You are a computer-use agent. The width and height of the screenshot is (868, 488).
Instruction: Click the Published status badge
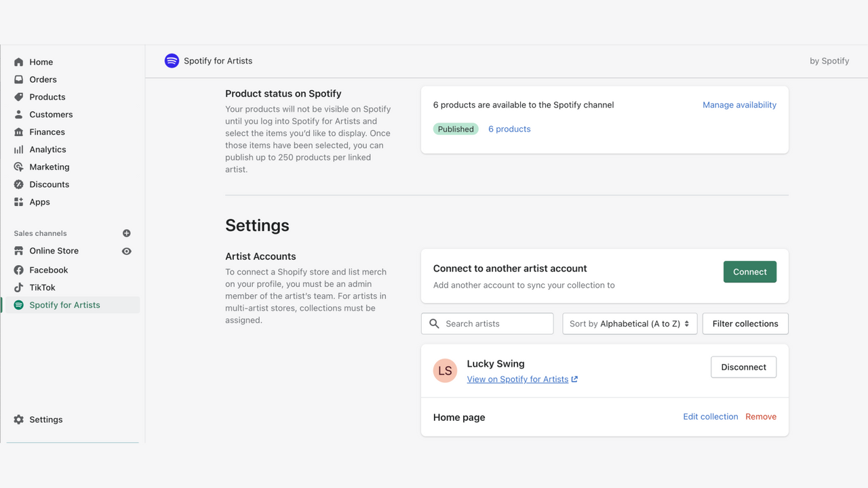[x=456, y=129]
